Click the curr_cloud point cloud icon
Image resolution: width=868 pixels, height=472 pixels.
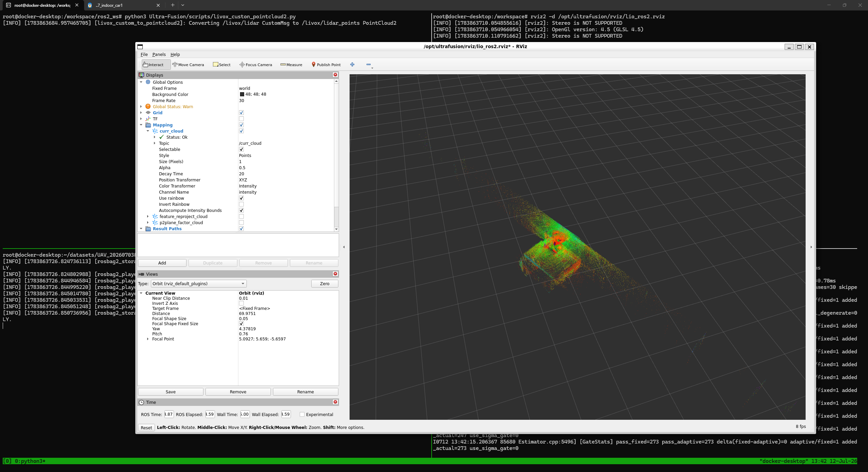click(155, 131)
